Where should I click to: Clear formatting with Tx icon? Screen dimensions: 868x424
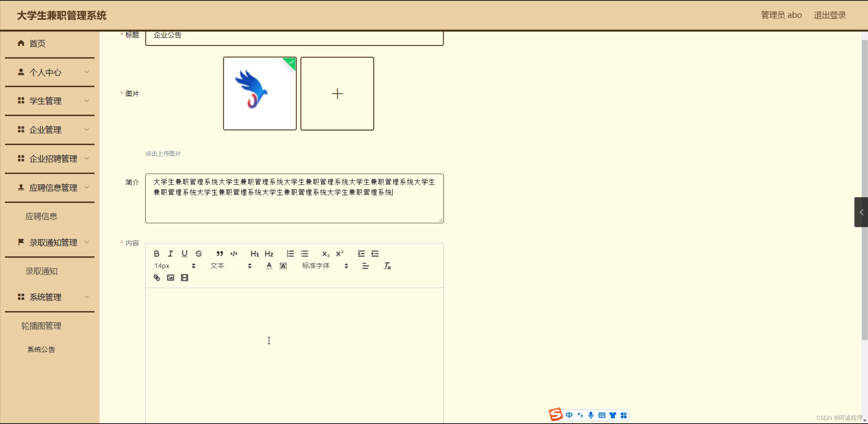[387, 266]
